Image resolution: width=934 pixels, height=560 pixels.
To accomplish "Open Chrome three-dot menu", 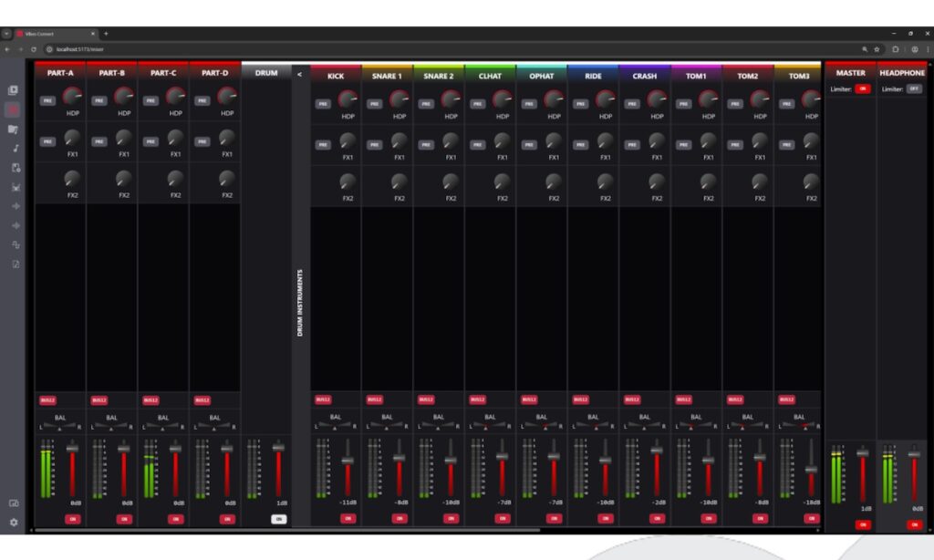I will (926, 49).
